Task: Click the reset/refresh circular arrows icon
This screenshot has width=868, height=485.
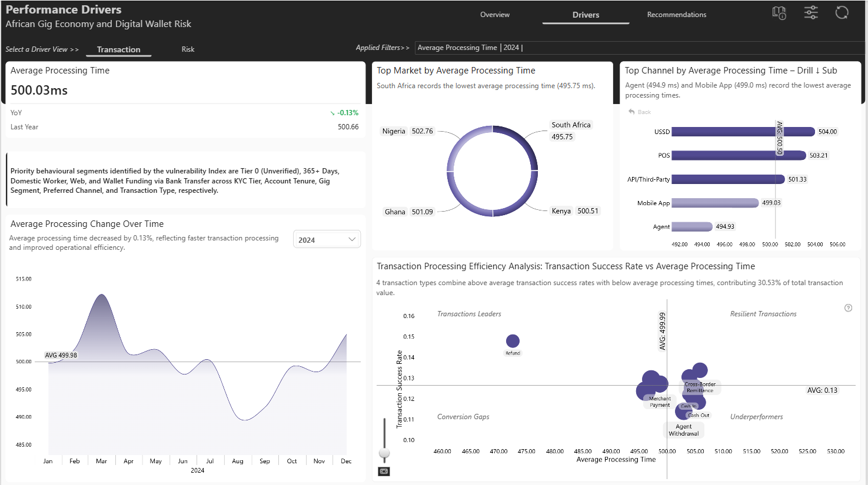Action: coord(842,12)
